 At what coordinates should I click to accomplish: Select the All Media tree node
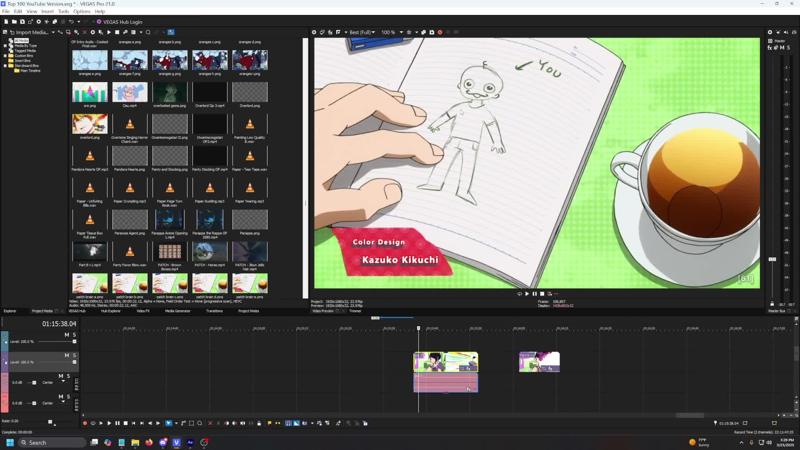21,40
